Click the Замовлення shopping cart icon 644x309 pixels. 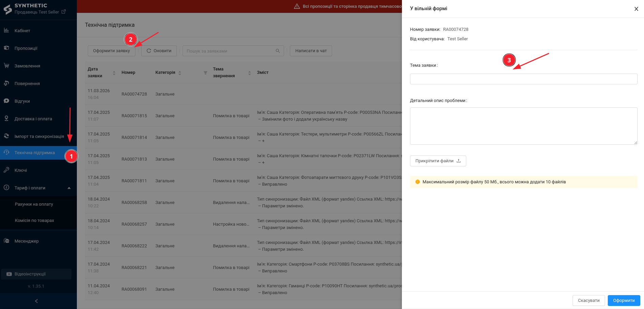[x=6, y=66]
